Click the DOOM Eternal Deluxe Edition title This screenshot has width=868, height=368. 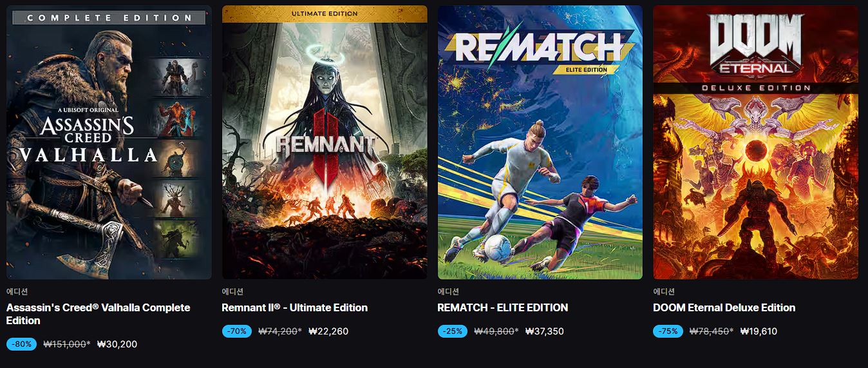tap(724, 307)
